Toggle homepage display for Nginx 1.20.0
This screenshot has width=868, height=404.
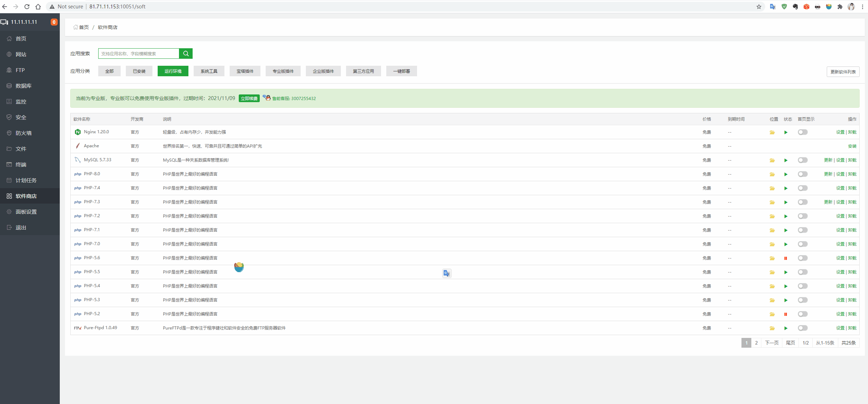tap(803, 132)
